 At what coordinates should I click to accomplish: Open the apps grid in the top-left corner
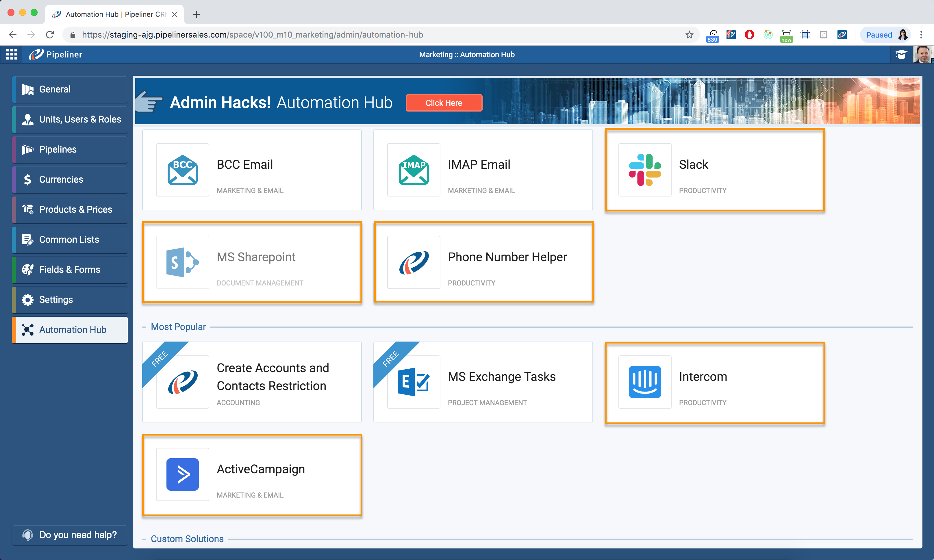point(11,54)
